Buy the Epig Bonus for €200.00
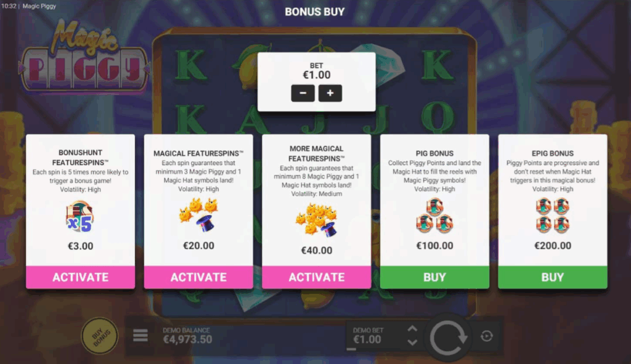This screenshot has height=364, width=631. click(x=553, y=277)
